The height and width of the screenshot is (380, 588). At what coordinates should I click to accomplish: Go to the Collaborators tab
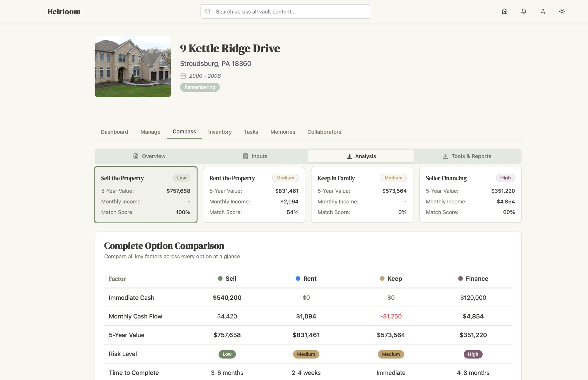tap(324, 132)
